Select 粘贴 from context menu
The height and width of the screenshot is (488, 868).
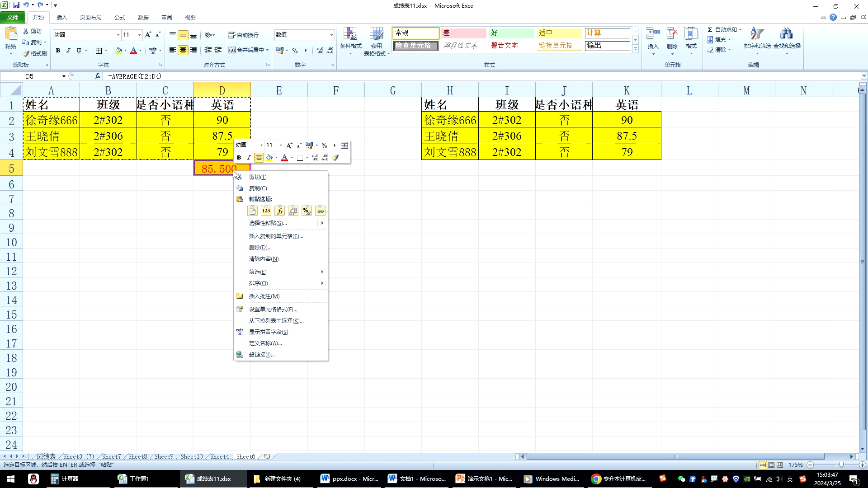click(x=251, y=210)
